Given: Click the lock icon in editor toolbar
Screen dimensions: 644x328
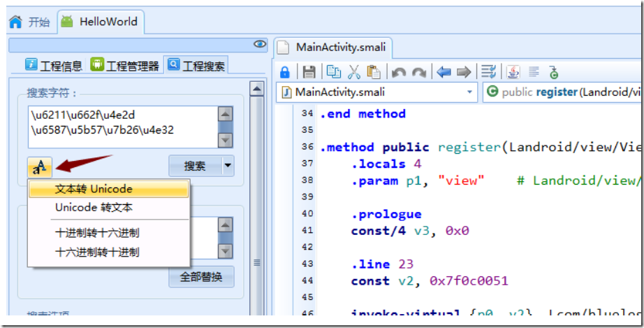Looking at the screenshot, I should [x=284, y=72].
